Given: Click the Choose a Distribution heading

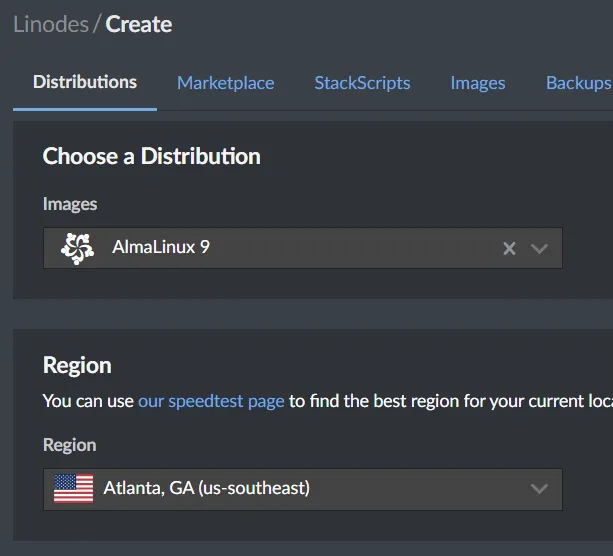Looking at the screenshot, I should 151,156.
